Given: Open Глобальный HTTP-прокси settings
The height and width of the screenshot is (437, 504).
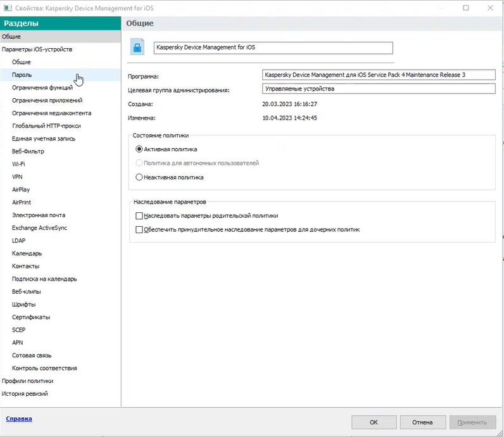Looking at the screenshot, I should click(x=60, y=126).
